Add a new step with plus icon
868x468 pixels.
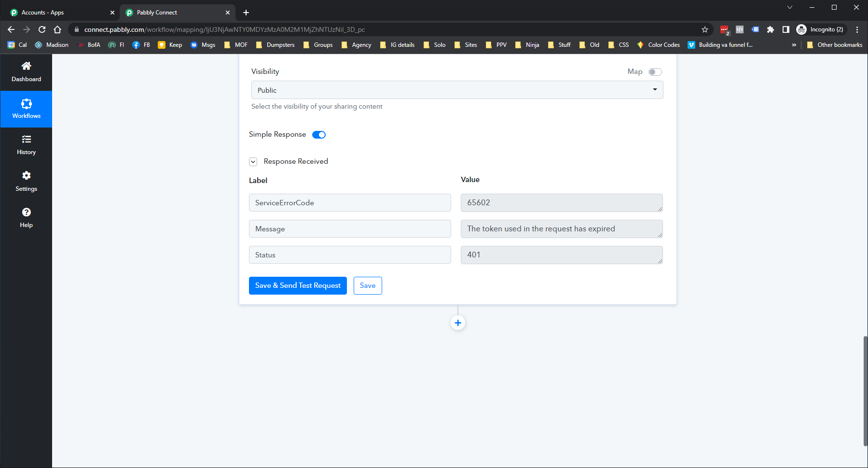[458, 323]
